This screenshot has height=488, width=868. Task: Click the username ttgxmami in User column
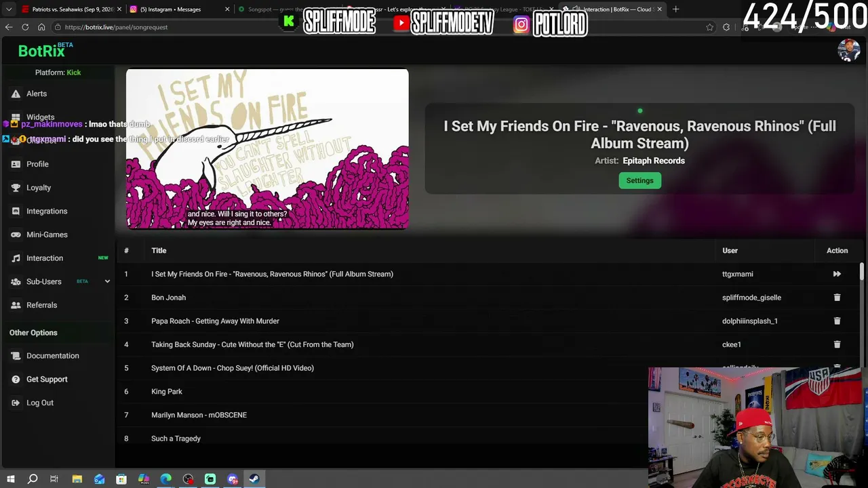pos(738,274)
